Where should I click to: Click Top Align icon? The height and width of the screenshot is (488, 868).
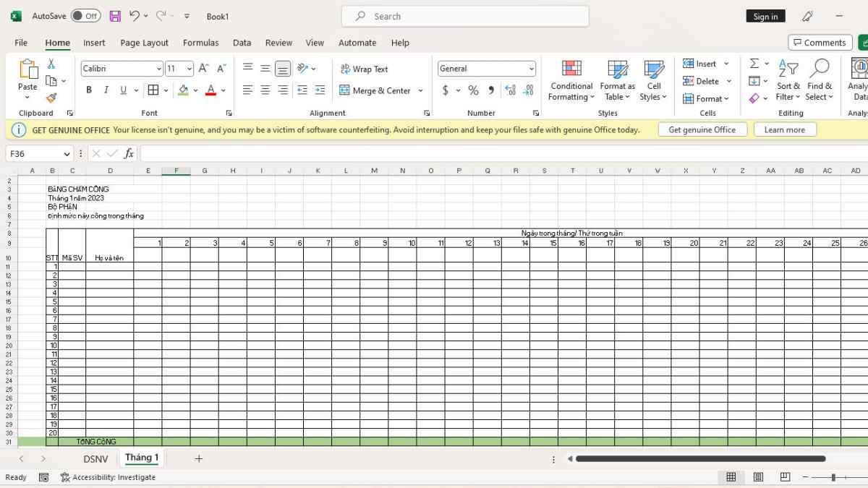pos(248,69)
